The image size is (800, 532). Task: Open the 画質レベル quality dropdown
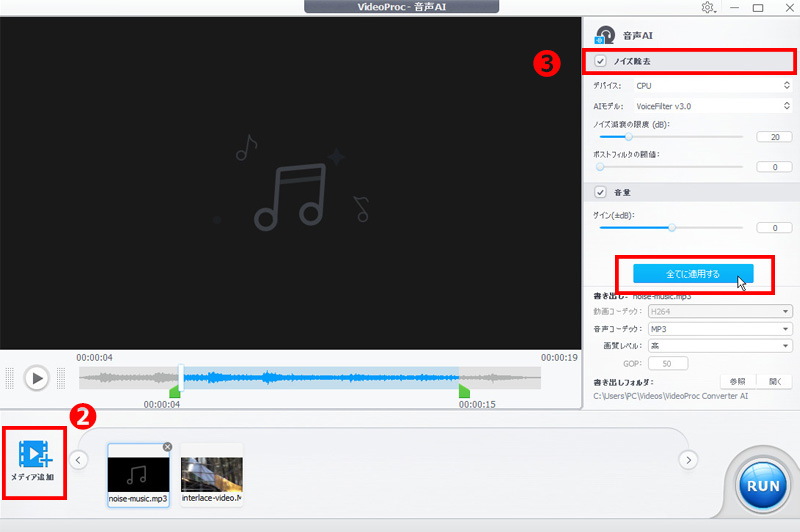click(720, 345)
